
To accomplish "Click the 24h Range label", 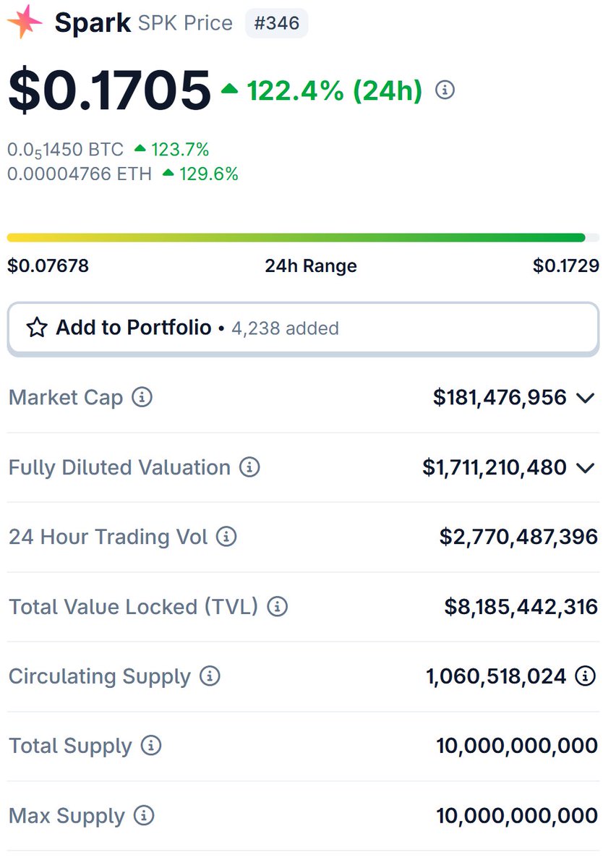I will pos(311,266).
